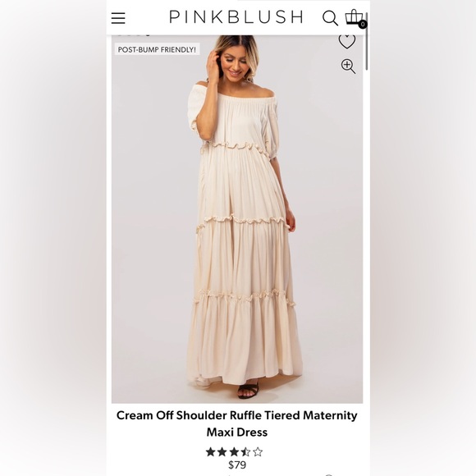Click the vertical scrollbar beside the cart
The height and width of the screenshot is (476, 476).
pos(367,41)
